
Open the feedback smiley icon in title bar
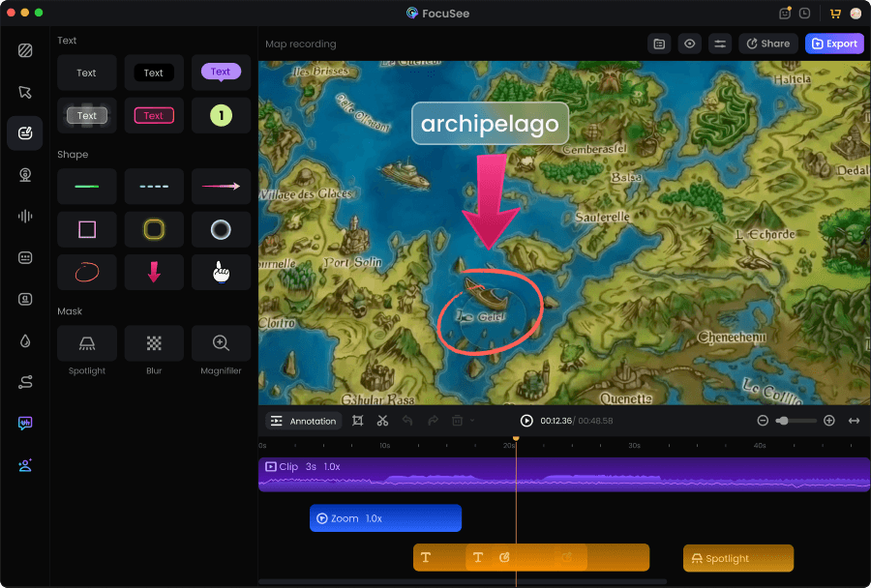(x=784, y=13)
